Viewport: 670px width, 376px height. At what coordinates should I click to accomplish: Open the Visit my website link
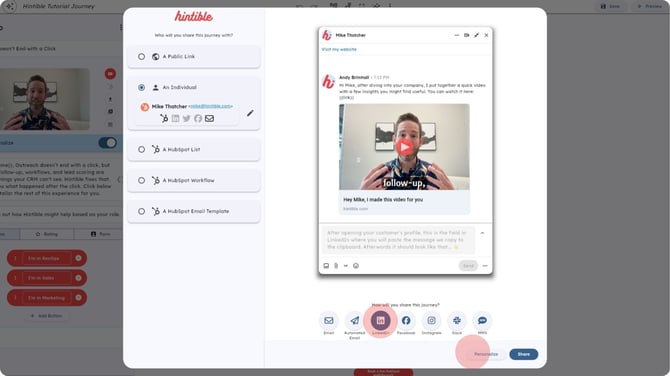click(x=339, y=50)
